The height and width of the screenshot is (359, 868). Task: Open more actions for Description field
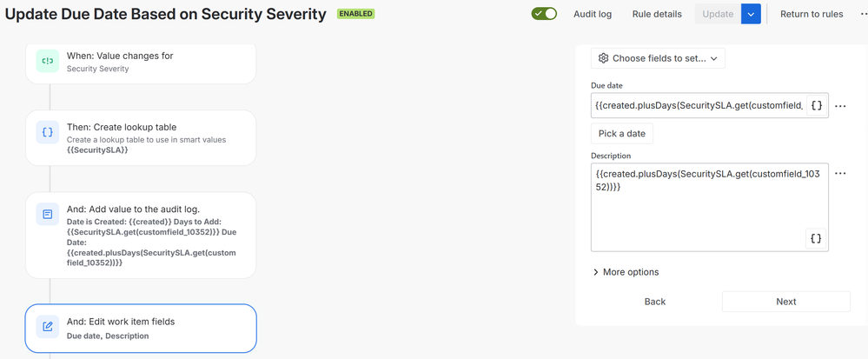[x=840, y=174]
